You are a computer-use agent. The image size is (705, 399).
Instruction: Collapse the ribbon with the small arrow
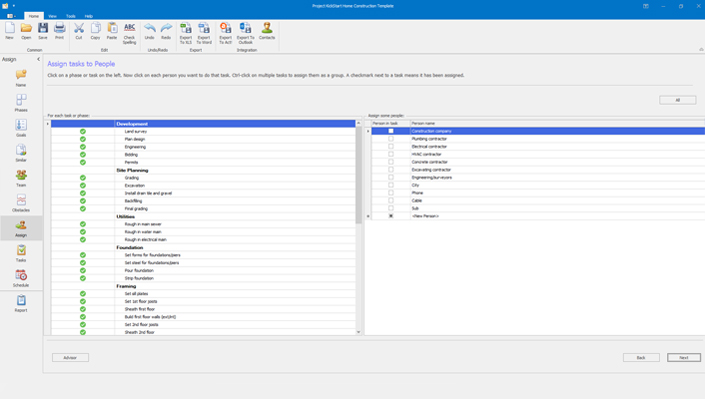pos(701,49)
